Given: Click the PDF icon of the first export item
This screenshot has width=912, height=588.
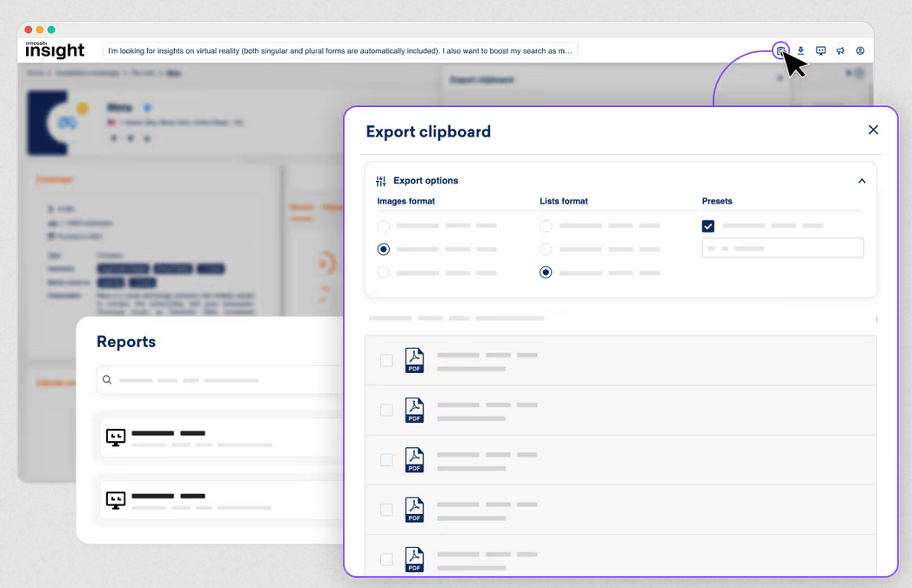Looking at the screenshot, I should click(x=414, y=360).
